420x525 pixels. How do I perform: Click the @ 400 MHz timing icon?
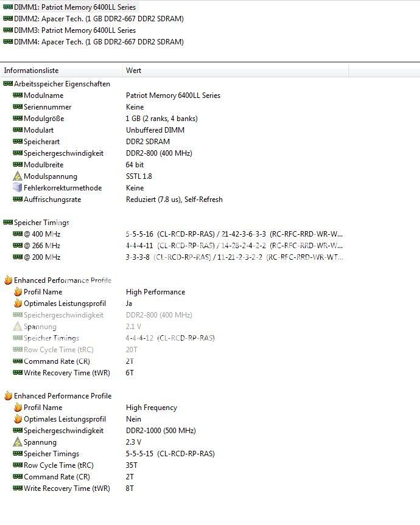point(18,234)
